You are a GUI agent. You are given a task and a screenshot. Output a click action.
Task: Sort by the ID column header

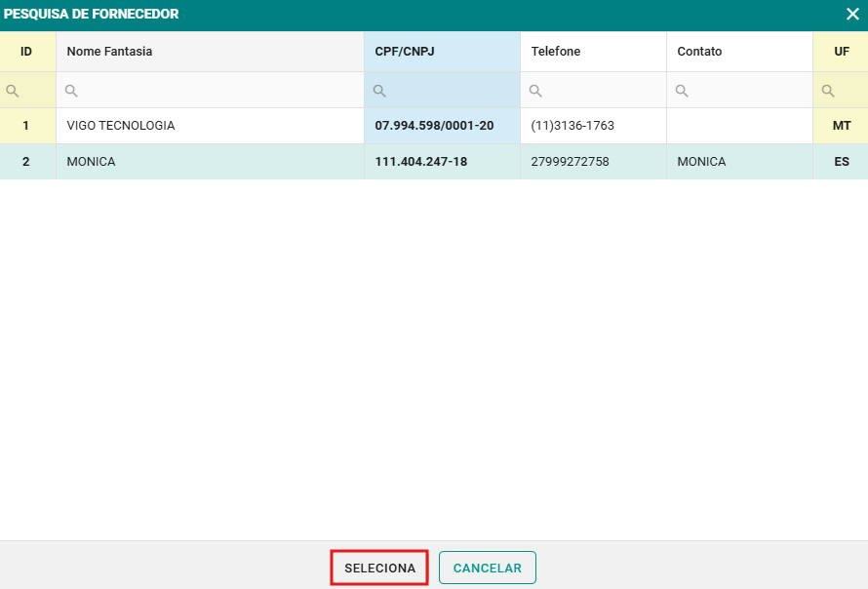click(26, 52)
